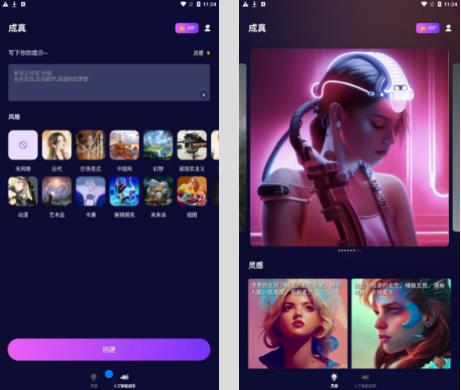This screenshot has width=461, height=390.
Task: Open the featured cyberpunk woman banner image
Action: [x=349, y=147]
